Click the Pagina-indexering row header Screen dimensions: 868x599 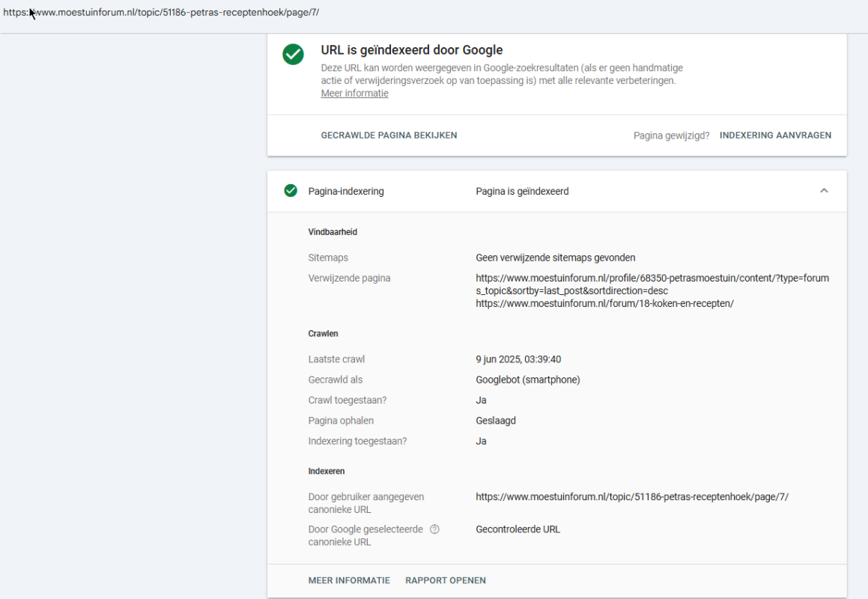(557, 191)
